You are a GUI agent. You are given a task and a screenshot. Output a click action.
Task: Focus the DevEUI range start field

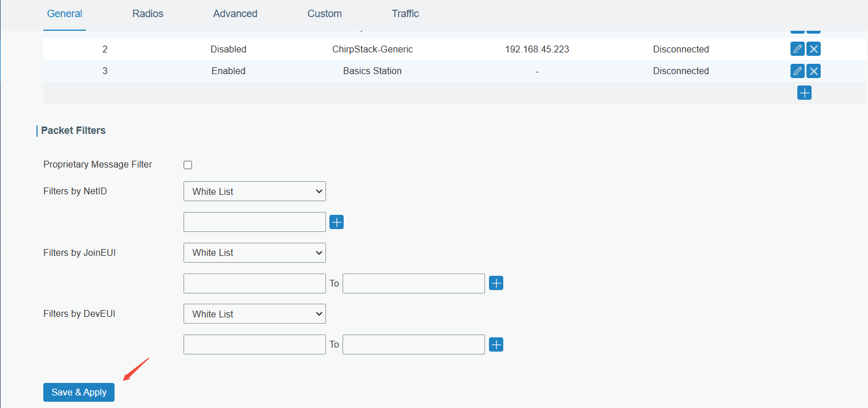(255, 345)
